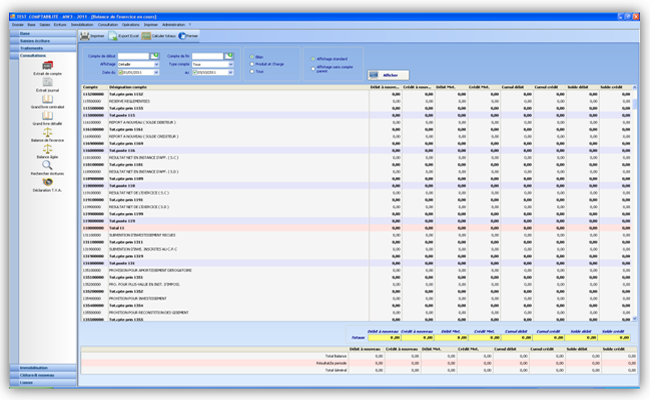
Task: Open the Dossier menu
Action: point(18,25)
